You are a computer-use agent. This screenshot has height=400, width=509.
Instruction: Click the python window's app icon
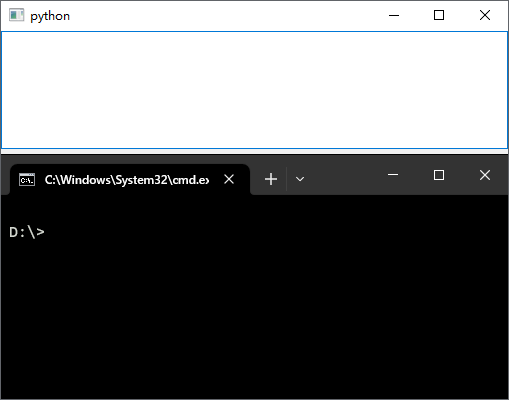(16, 15)
